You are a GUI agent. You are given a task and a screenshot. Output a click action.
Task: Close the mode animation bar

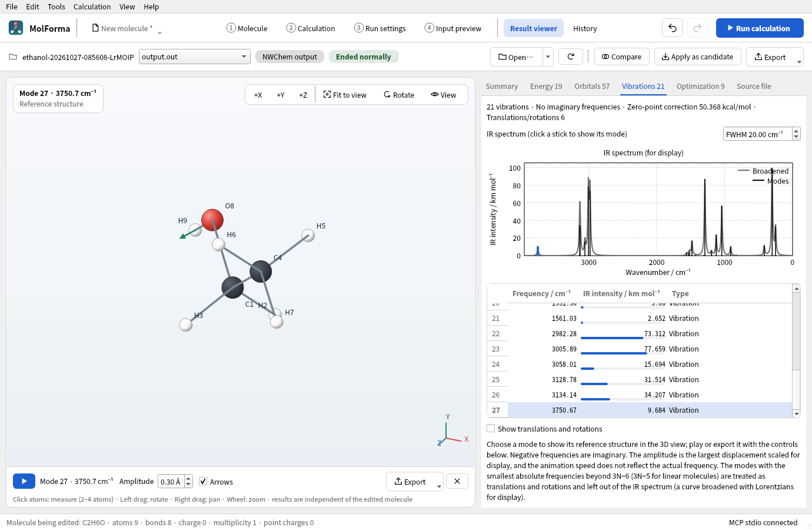(457, 481)
